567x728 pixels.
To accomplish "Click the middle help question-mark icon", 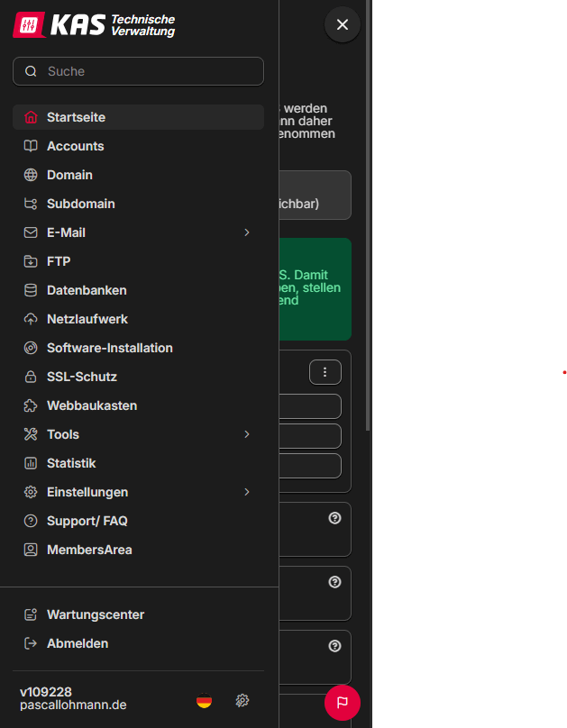I will [334, 582].
